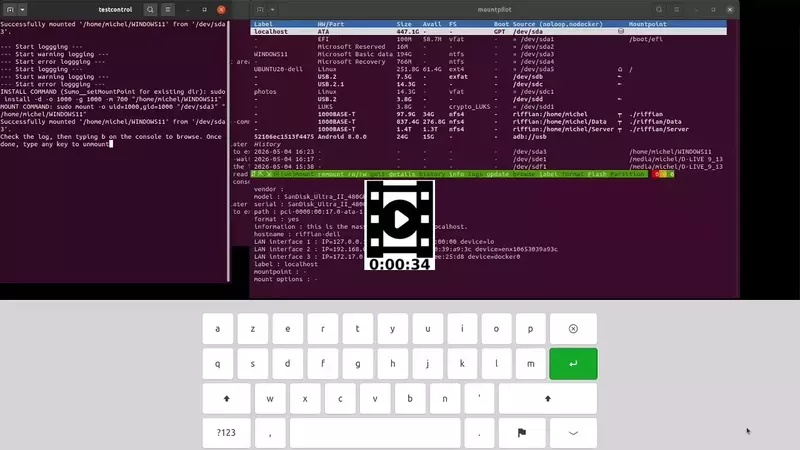Toggle right shift key on keyboard
The image size is (800, 450).
547,398
